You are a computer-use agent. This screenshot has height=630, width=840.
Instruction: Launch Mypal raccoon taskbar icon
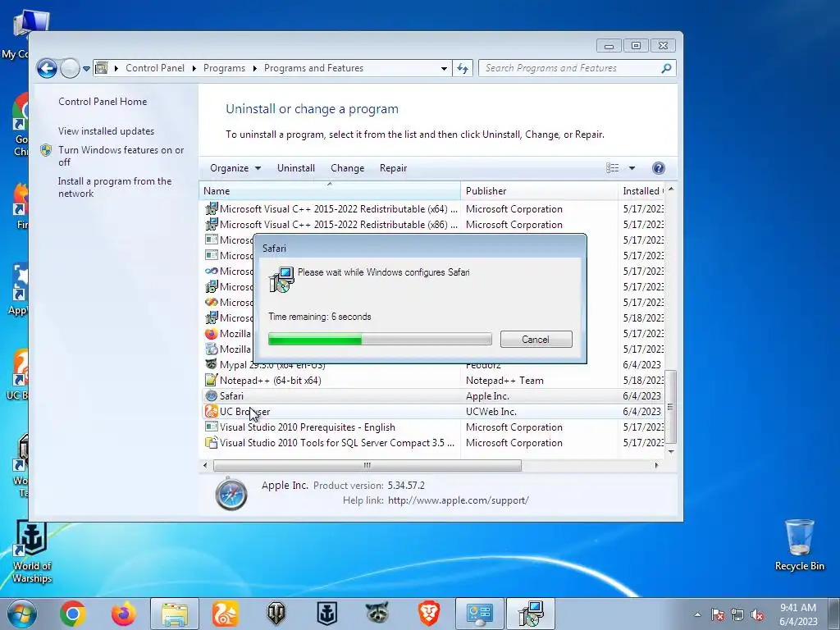tap(377, 614)
